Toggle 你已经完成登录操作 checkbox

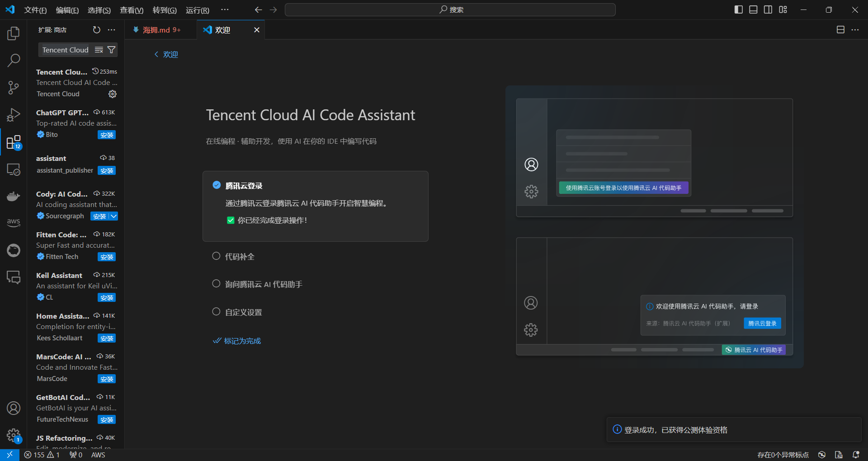(x=231, y=221)
